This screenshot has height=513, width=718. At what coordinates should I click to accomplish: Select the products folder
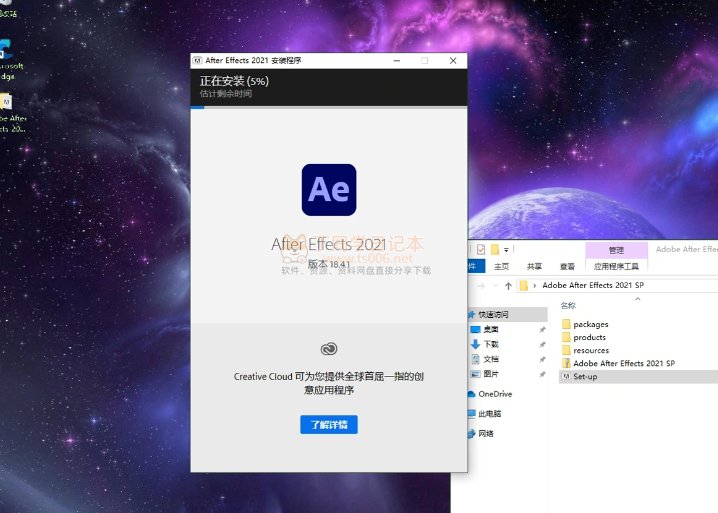point(589,337)
